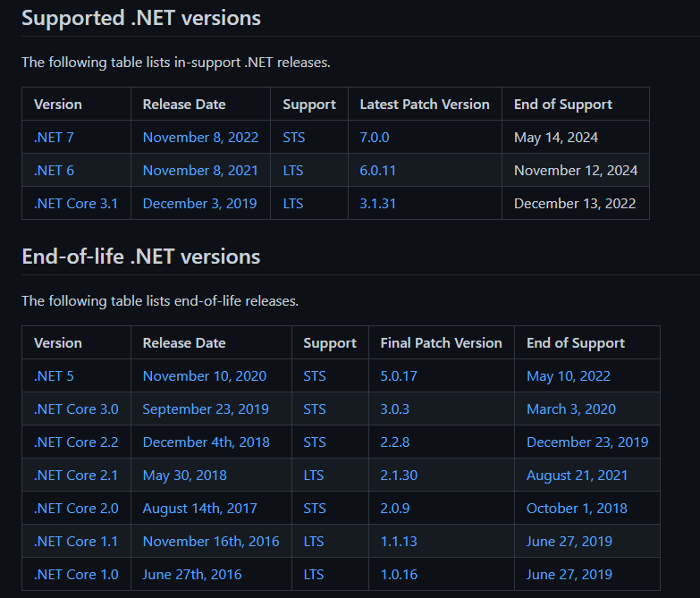Open the .NET Core 2.2 version link
Screen dimensions: 700x598
76,442
